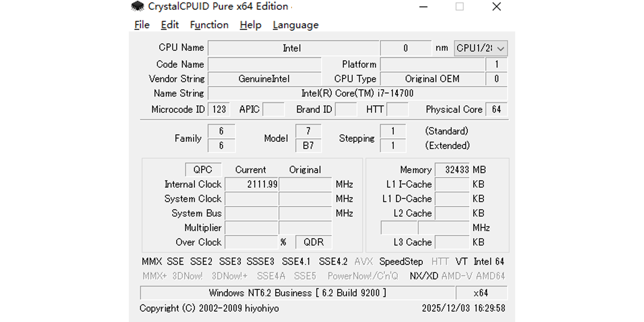Screen dimensions: 644x322
Task: Click the x64 architecture status field
Action: pyautogui.click(x=481, y=293)
